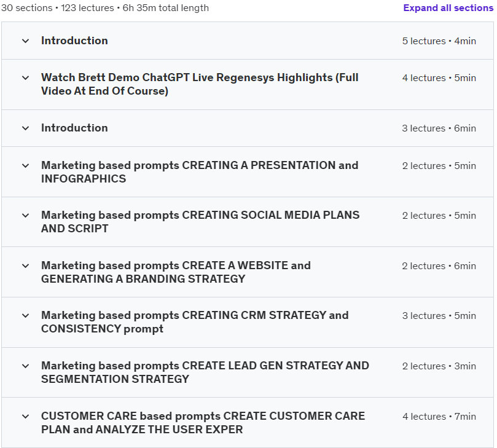Click 'CREATE LEAD GEN STRATEGY AND SEGMENTATION STRATEGY' title

(205, 372)
